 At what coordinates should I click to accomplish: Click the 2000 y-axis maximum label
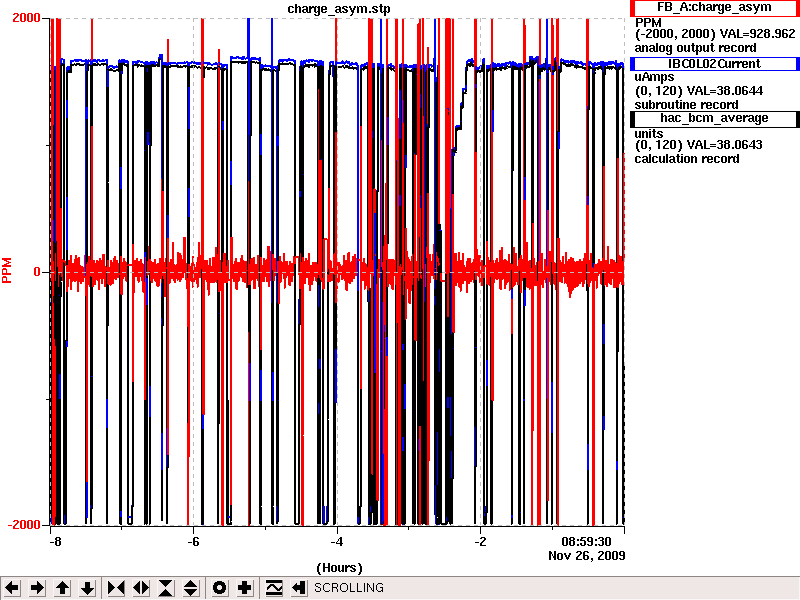point(26,18)
